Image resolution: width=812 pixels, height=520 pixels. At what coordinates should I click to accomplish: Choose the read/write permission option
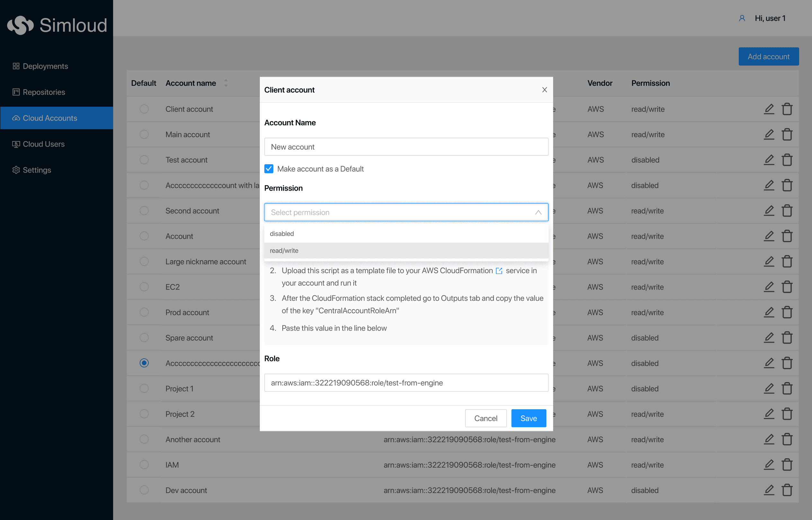click(x=406, y=251)
